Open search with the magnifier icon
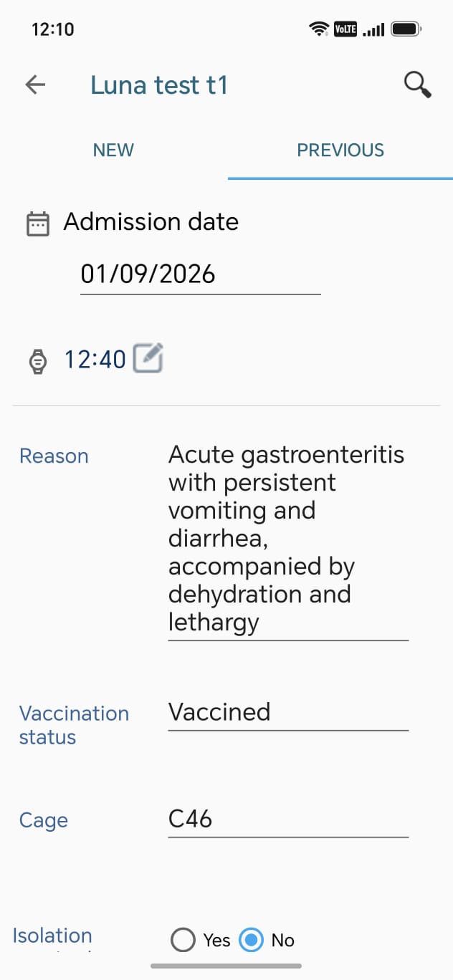 [418, 85]
